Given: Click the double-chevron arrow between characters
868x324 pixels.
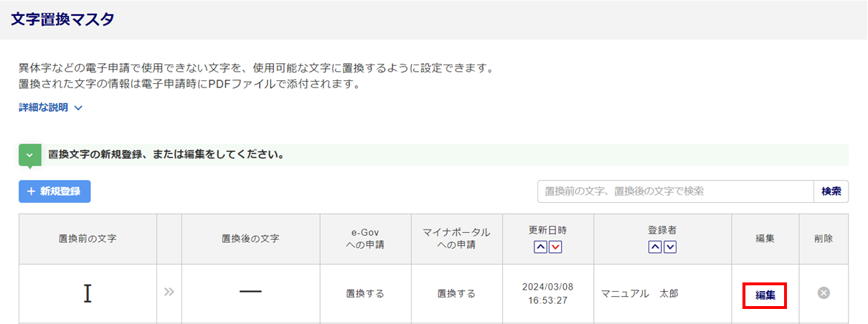Looking at the screenshot, I should 169,292.
